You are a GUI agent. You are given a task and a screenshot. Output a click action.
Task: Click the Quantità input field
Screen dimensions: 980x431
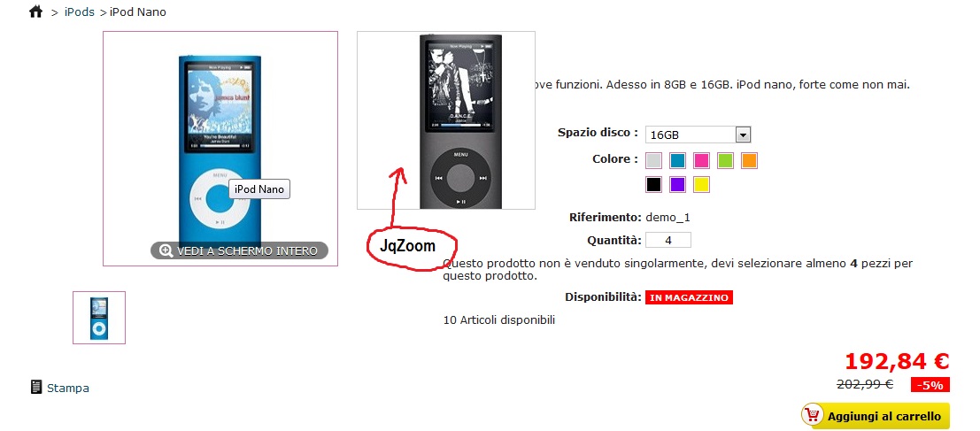[x=668, y=240]
